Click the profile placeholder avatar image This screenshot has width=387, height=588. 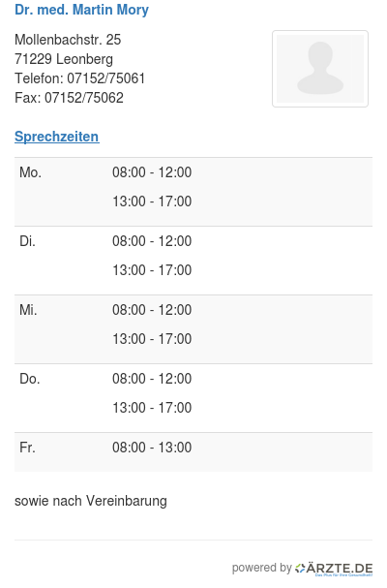coord(320,69)
